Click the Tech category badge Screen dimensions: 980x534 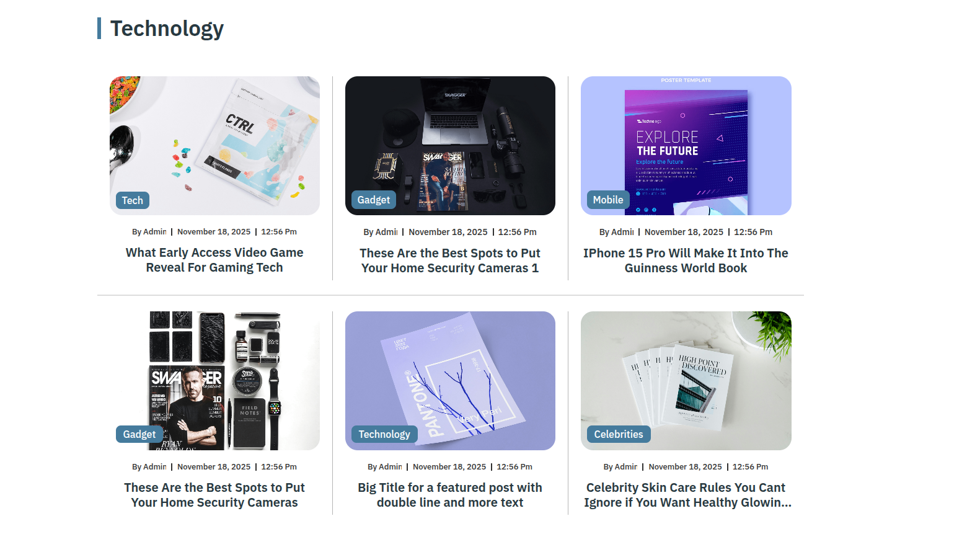133,200
